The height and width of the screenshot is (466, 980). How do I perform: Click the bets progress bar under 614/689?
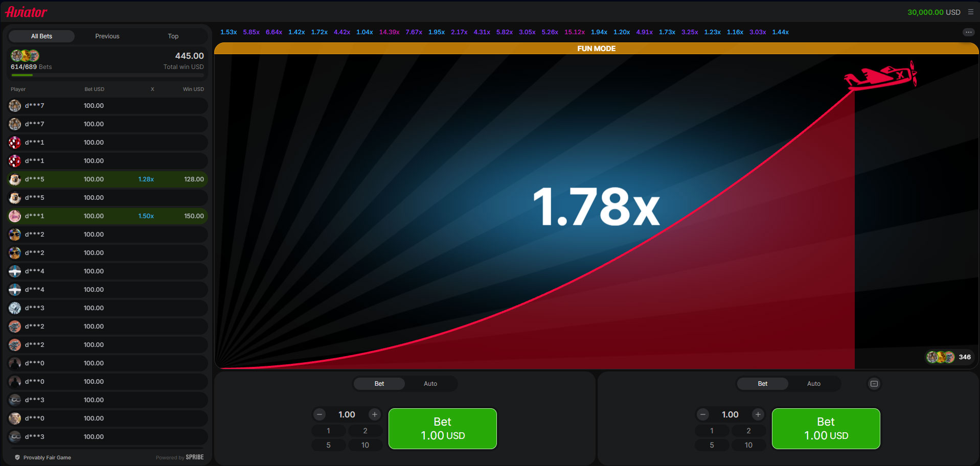click(x=107, y=75)
